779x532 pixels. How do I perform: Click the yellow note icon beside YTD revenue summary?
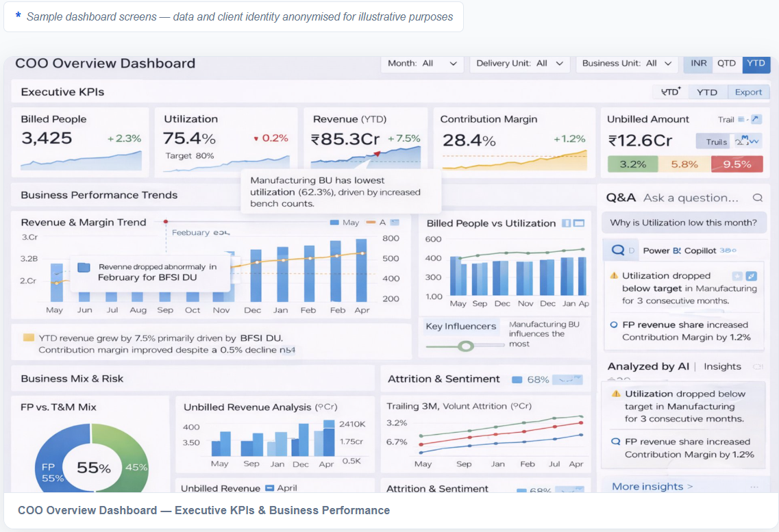tap(29, 338)
